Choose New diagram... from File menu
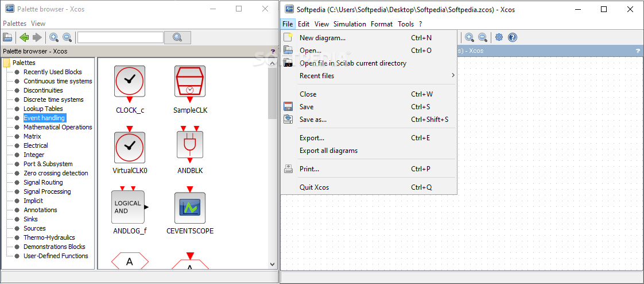The height and width of the screenshot is (284, 644). pyautogui.click(x=369, y=38)
